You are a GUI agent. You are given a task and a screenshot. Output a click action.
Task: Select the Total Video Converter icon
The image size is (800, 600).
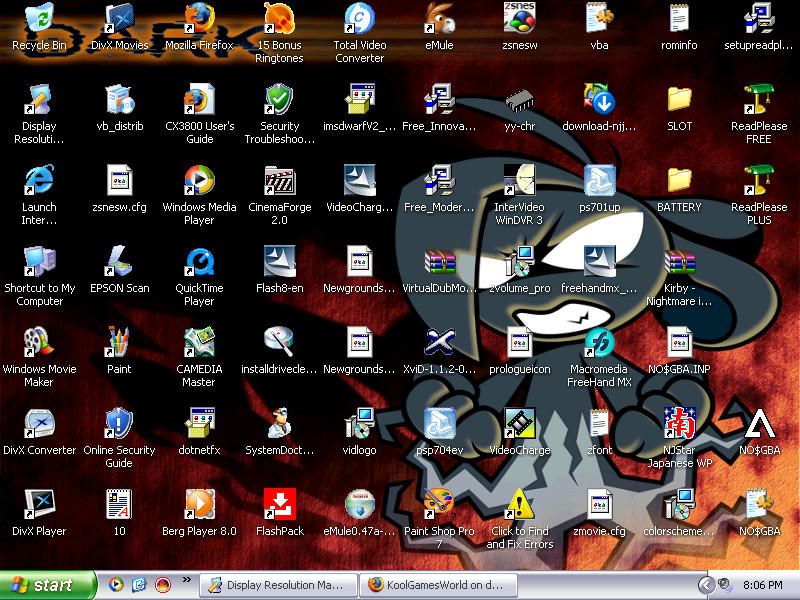pyautogui.click(x=359, y=18)
